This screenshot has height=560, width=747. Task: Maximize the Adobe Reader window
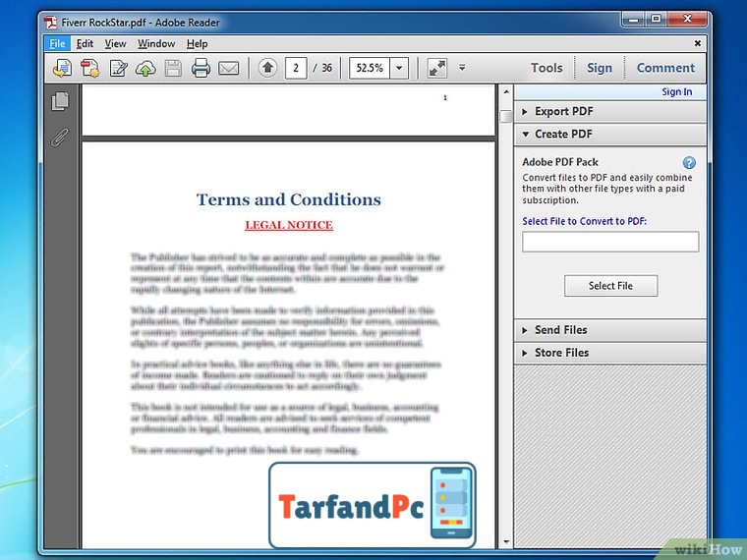pyautogui.click(x=656, y=19)
